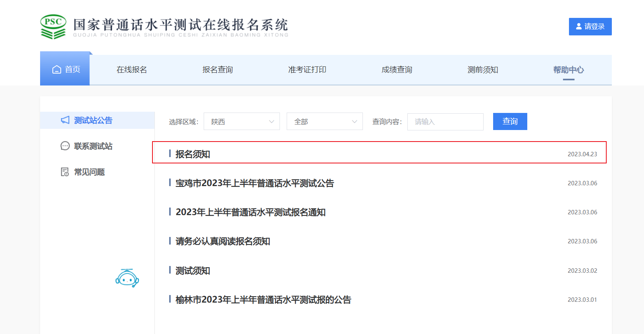
Task: Open the 报名查询 tab
Action: coord(218,70)
